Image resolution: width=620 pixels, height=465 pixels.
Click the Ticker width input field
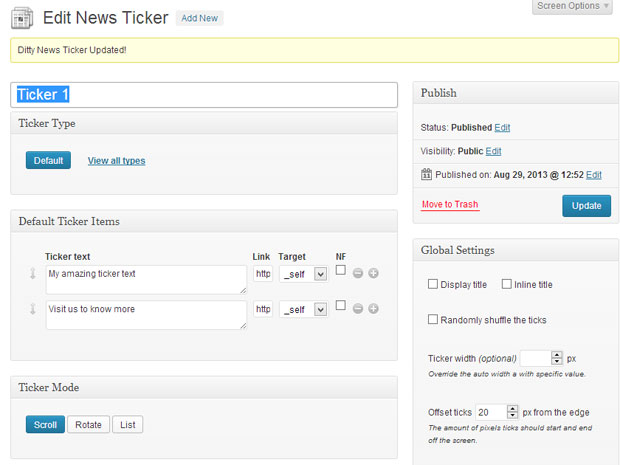click(536, 358)
